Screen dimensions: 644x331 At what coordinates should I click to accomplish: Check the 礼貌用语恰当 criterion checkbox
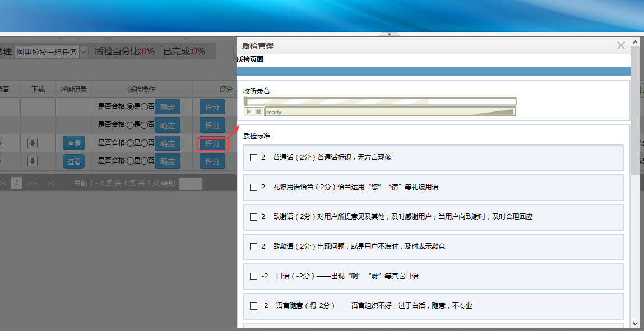click(253, 187)
